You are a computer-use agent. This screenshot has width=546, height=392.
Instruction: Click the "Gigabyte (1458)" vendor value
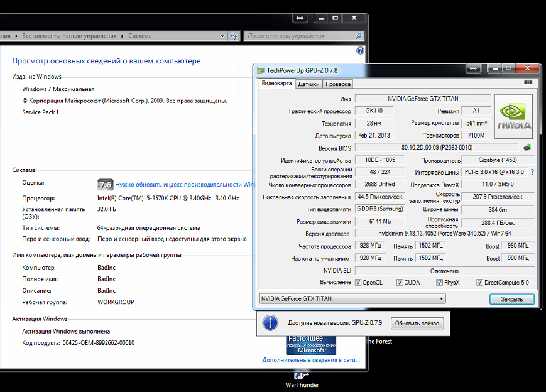pyautogui.click(x=498, y=160)
